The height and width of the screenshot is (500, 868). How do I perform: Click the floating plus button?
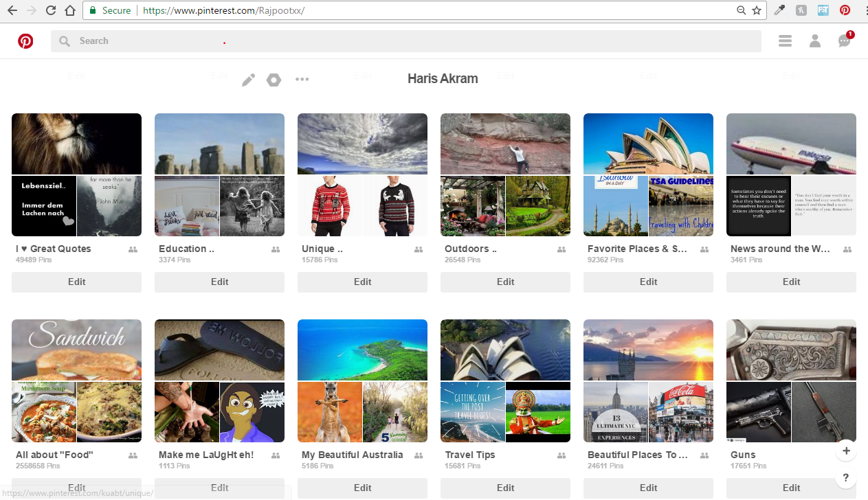click(846, 451)
